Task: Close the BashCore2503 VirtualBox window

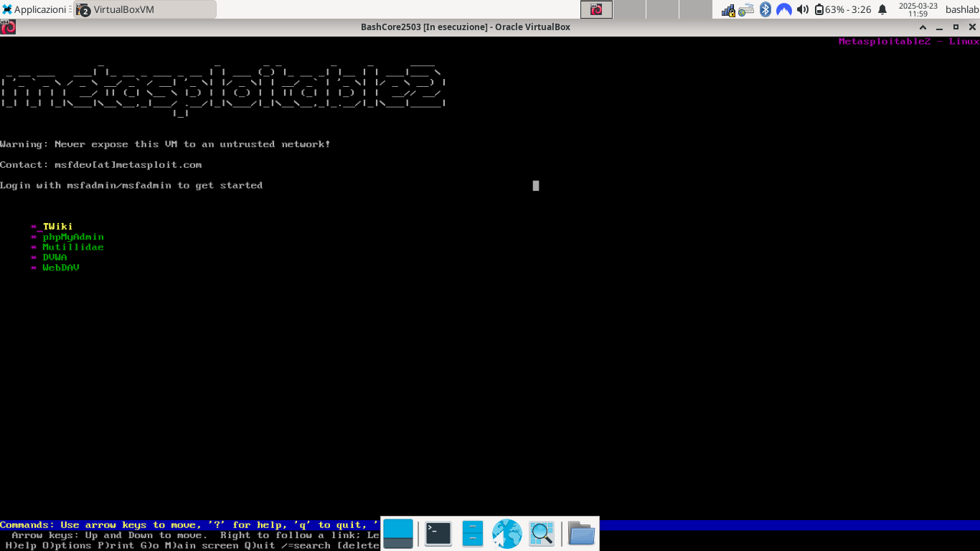Action: click(971, 27)
